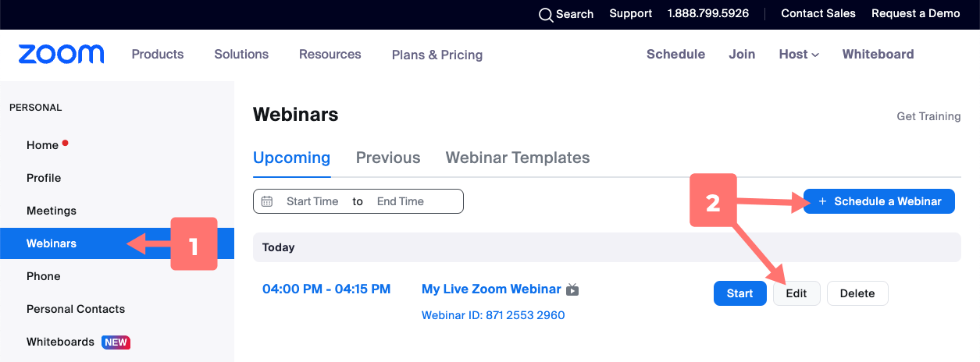Open the Solutions menu

click(x=241, y=54)
